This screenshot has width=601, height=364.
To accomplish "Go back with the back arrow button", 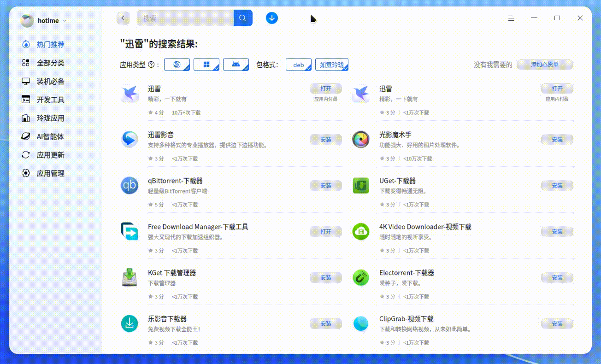I will click(x=123, y=18).
